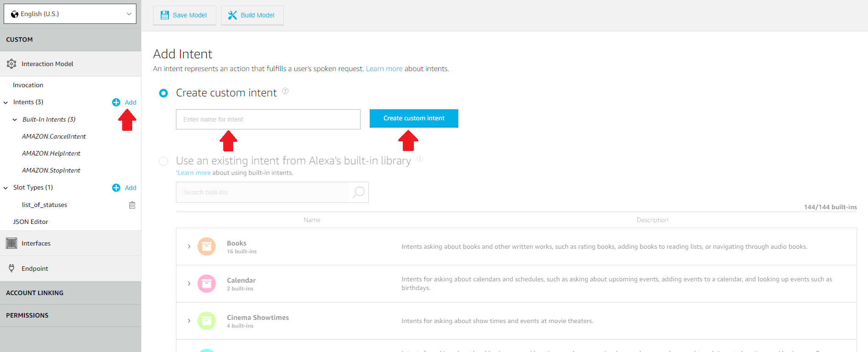Expand the Calendar built-ins row
The image size is (868, 352).
[189, 284]
